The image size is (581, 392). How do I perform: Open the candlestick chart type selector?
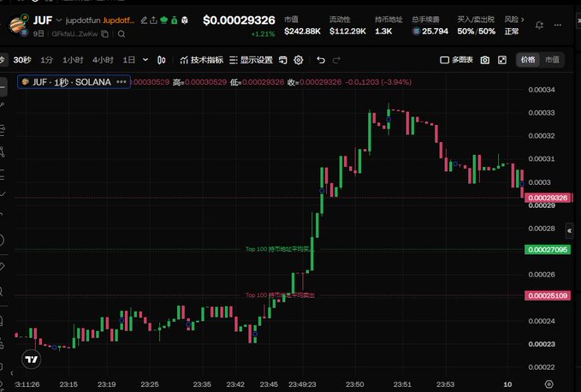tap(161, 60)
